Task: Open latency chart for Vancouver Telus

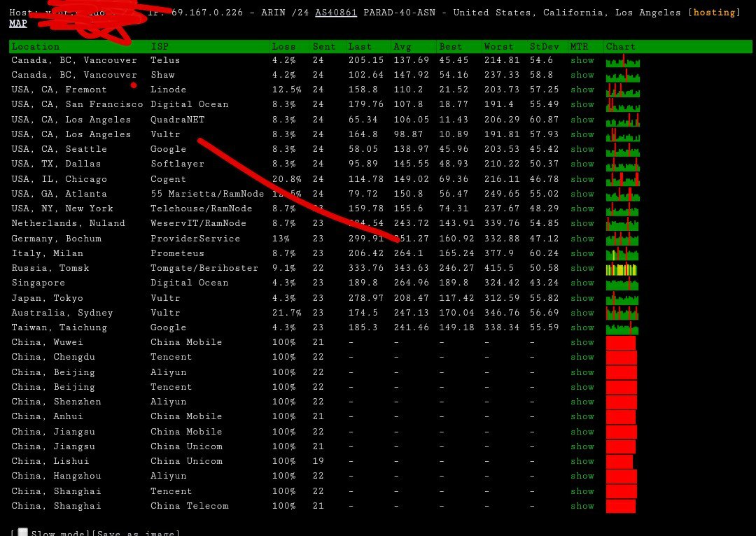Action: pyautogui.click(x=622, y=61)
